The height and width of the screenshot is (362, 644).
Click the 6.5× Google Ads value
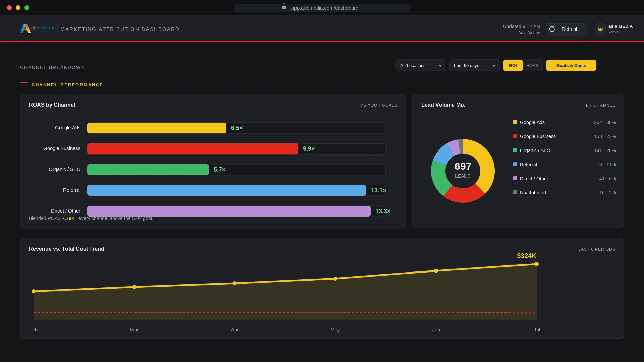point(237,128)
